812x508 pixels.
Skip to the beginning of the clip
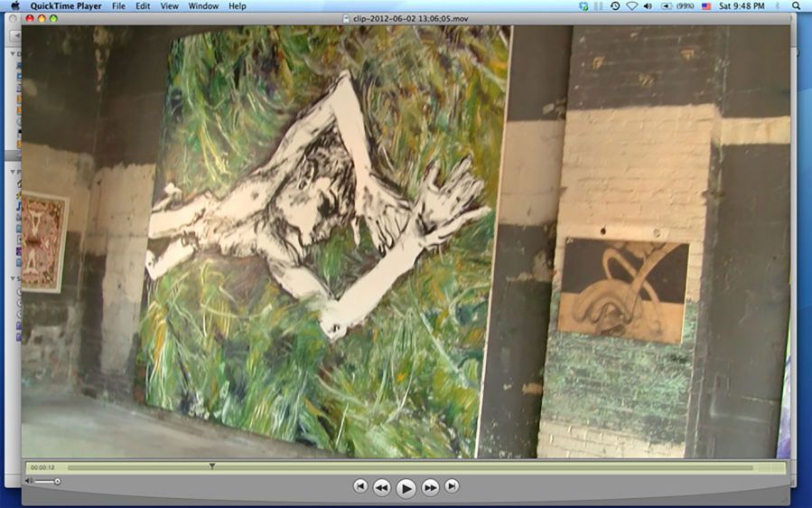point(360,486)
